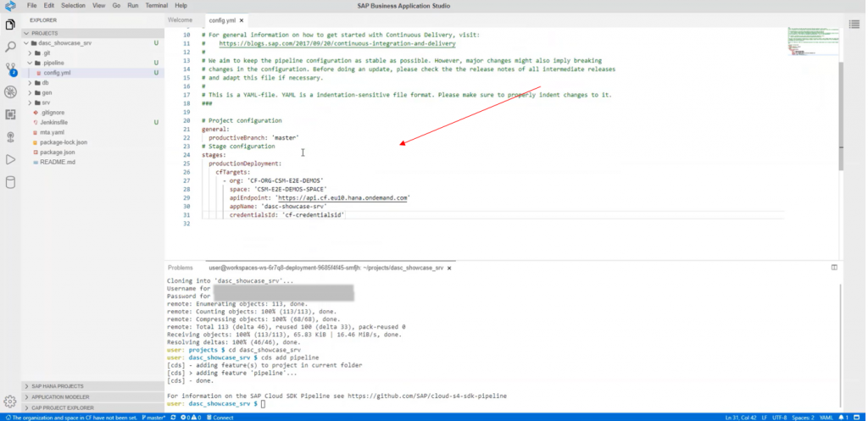Open the deployment pin icon in activity bar
The height and width of the screenshot is (421, 868).
pyautogui.click(x=10, y=137)
